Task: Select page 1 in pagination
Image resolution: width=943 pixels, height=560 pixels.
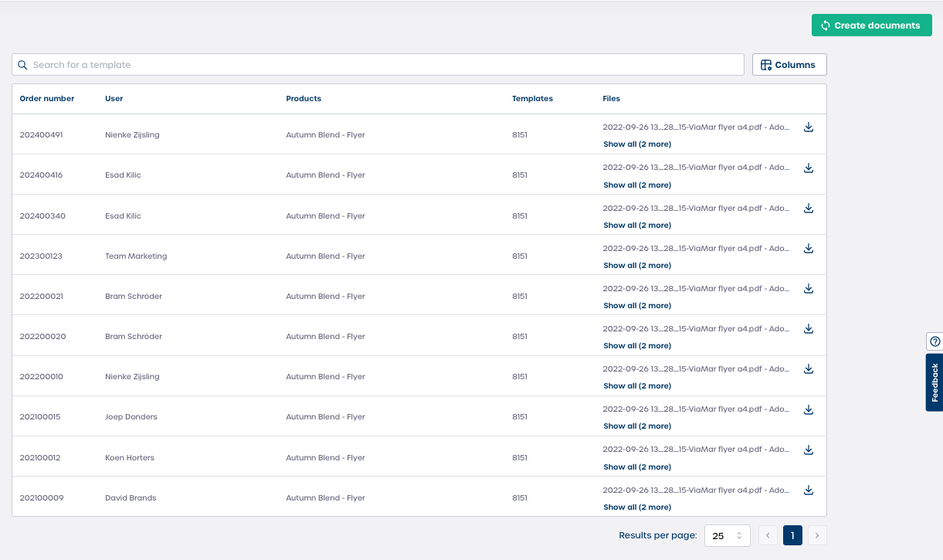Action: tap(792, 535)
